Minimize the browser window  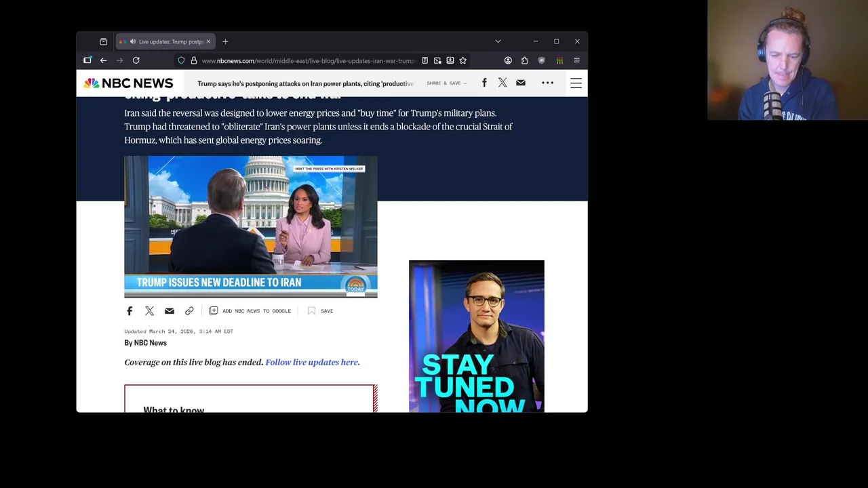click(535, 41)
